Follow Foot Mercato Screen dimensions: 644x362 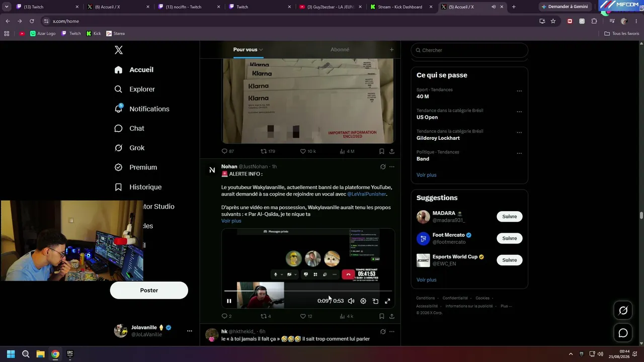[x=510, y=238]
